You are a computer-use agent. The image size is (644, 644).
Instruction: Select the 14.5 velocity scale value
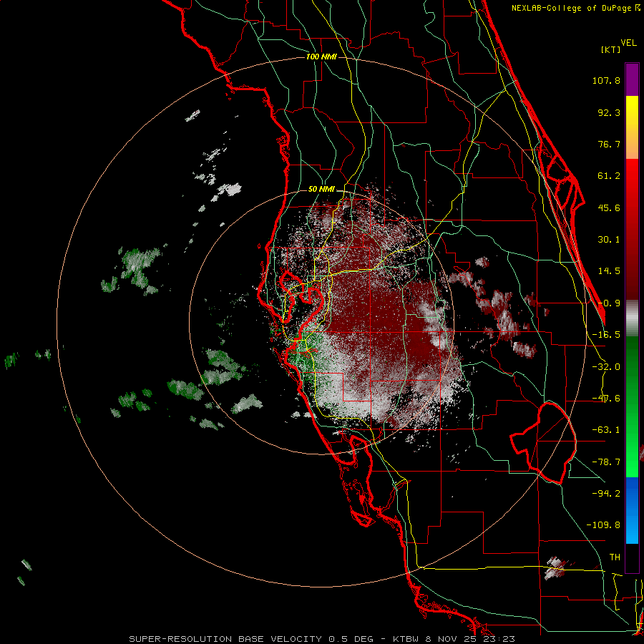609,271
